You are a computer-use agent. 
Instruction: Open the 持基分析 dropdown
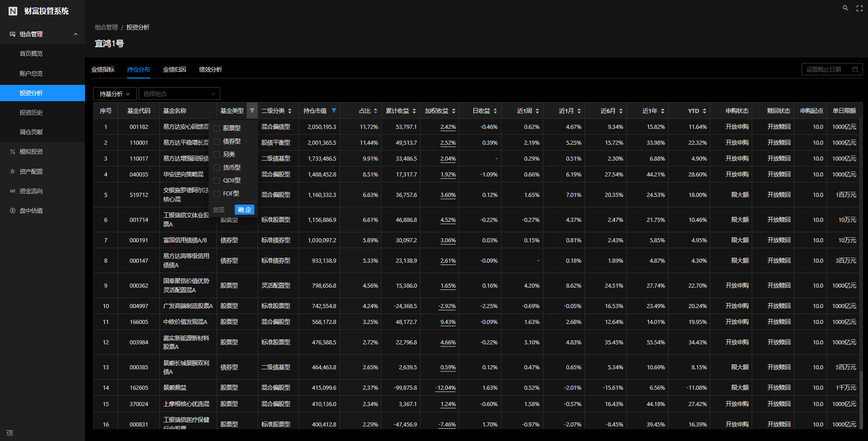coord(114,94)
